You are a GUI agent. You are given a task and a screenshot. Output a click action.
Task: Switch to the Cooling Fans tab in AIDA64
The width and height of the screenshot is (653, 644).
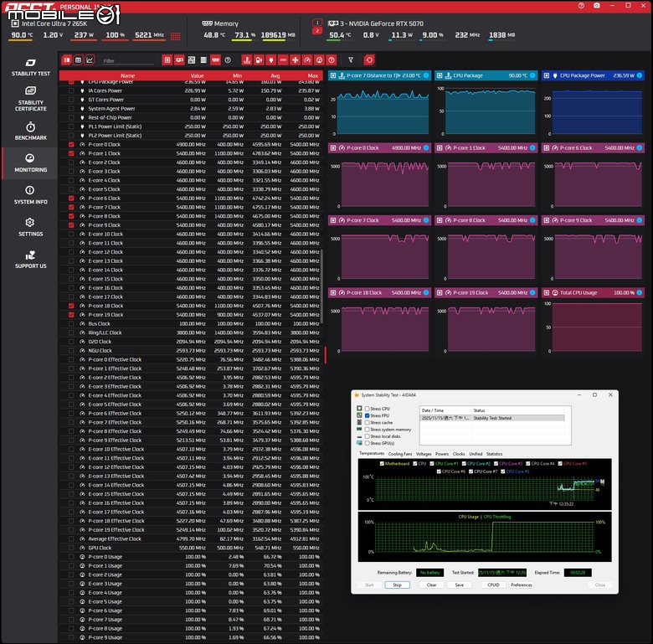pyautogui.click(x=400, y=454)
